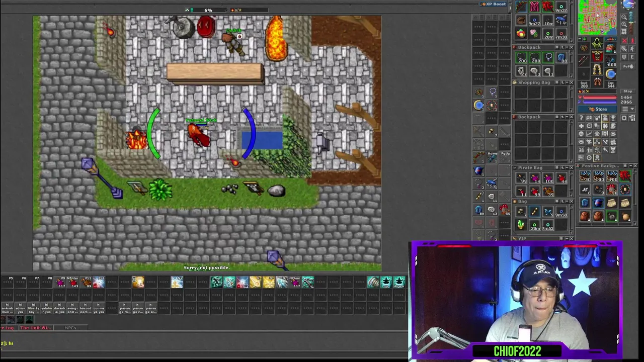The width and height of the screenshot is (644, 362).
Task: Zoom out the minimap
Action: (624, 17)
